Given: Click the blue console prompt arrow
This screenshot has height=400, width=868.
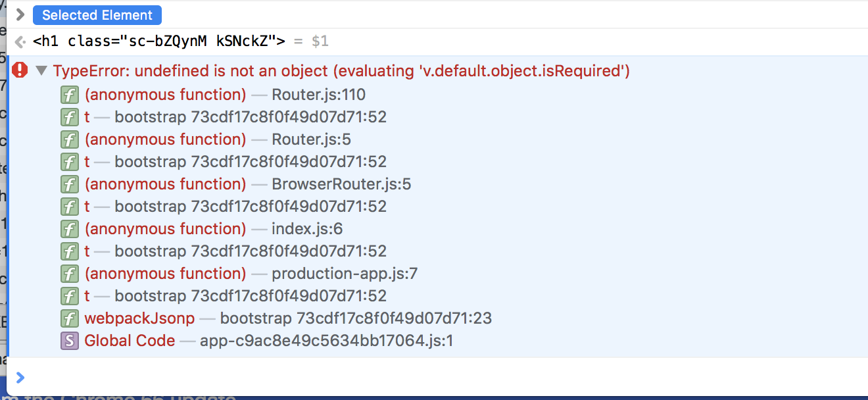Looking at the screenshot, I should tap(20, 378).
